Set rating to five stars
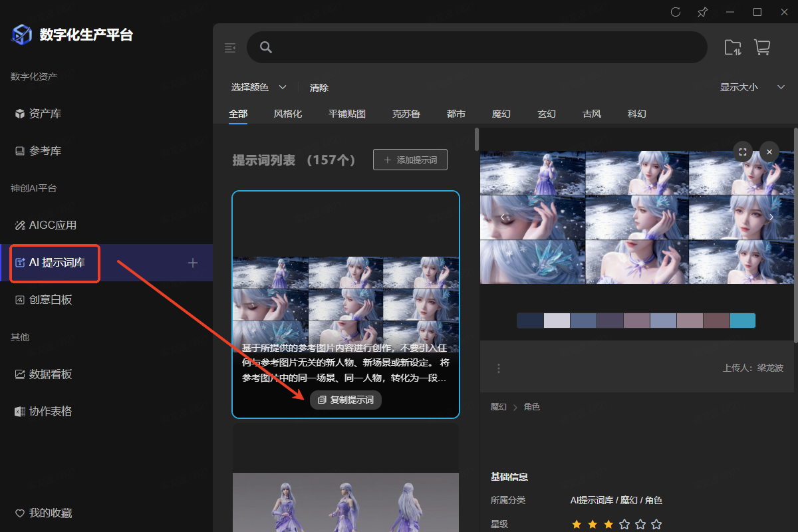 pyautogui.click(x=656, y=524)
